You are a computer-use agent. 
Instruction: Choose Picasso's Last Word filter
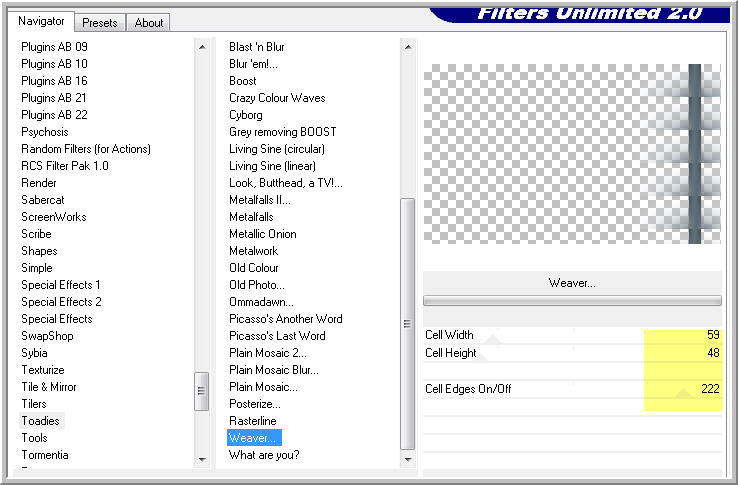coord(277,336)
